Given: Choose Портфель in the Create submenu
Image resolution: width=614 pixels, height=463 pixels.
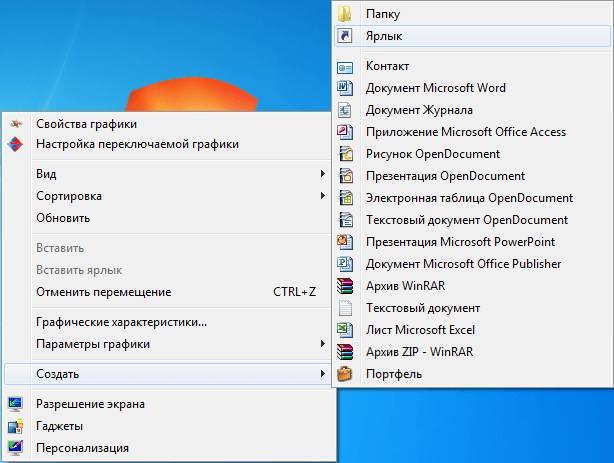Looking at the screenshot, I should (x=473, y=374).
